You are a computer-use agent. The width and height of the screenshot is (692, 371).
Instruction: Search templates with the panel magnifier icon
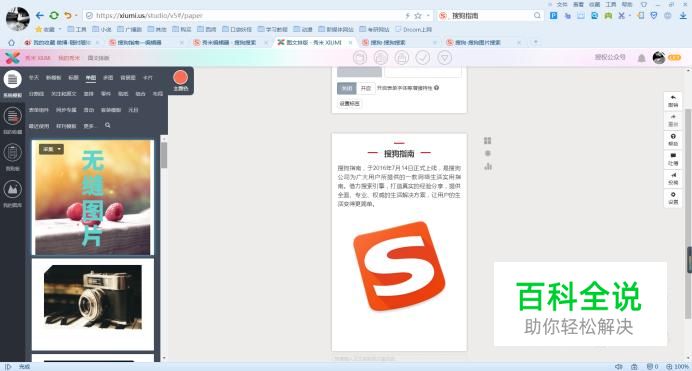108,125
